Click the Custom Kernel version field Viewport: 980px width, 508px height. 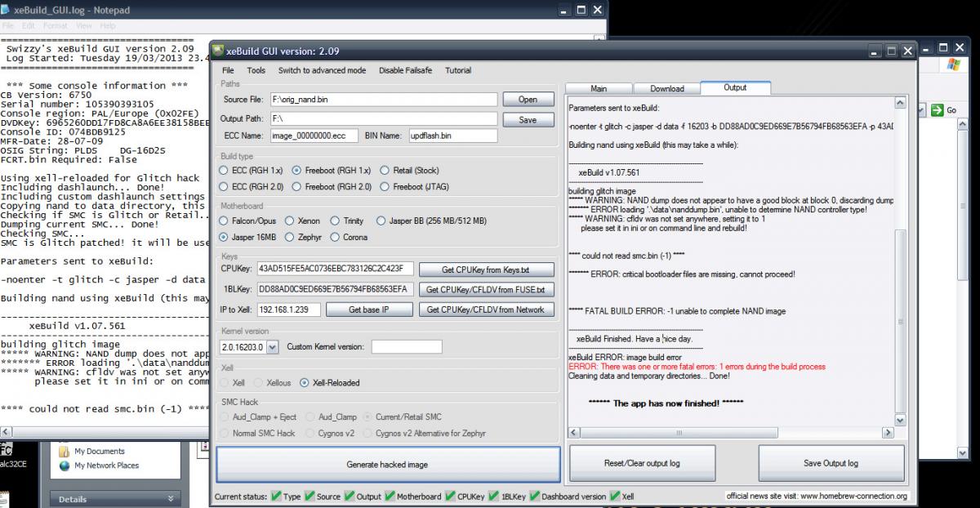pyautogui.click(x=406, y=347)
